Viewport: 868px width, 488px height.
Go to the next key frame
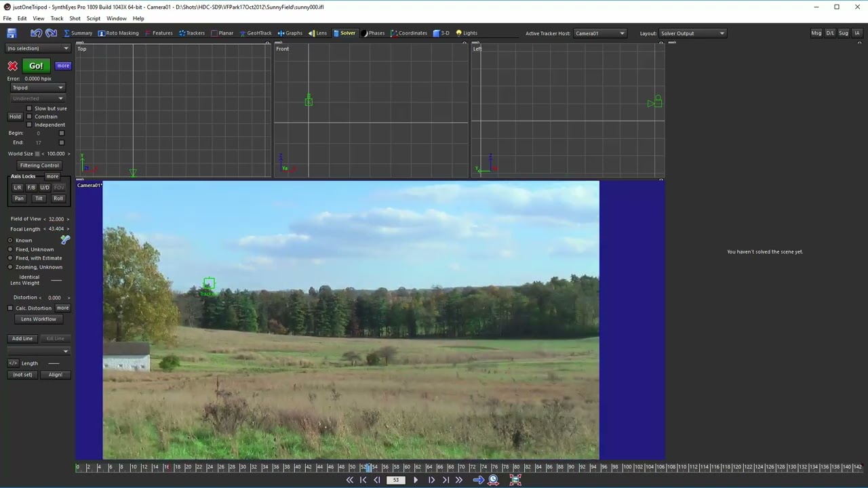(x=446, y=480)
